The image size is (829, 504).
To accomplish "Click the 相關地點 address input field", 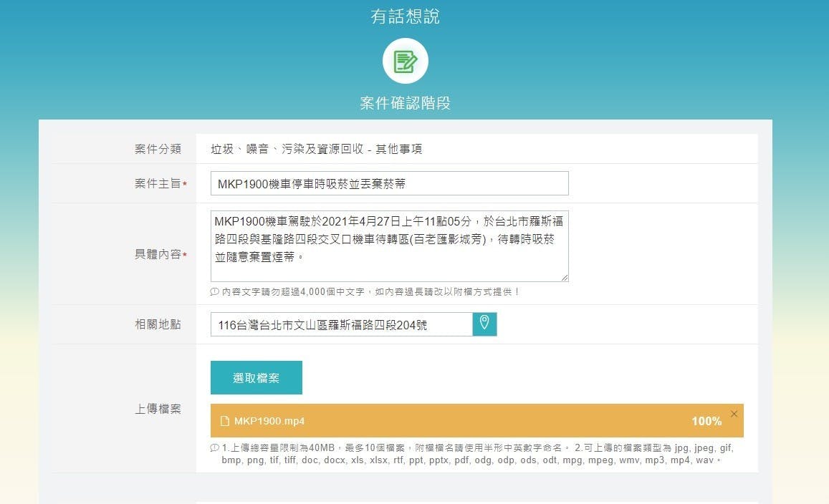I will [341, 324].
